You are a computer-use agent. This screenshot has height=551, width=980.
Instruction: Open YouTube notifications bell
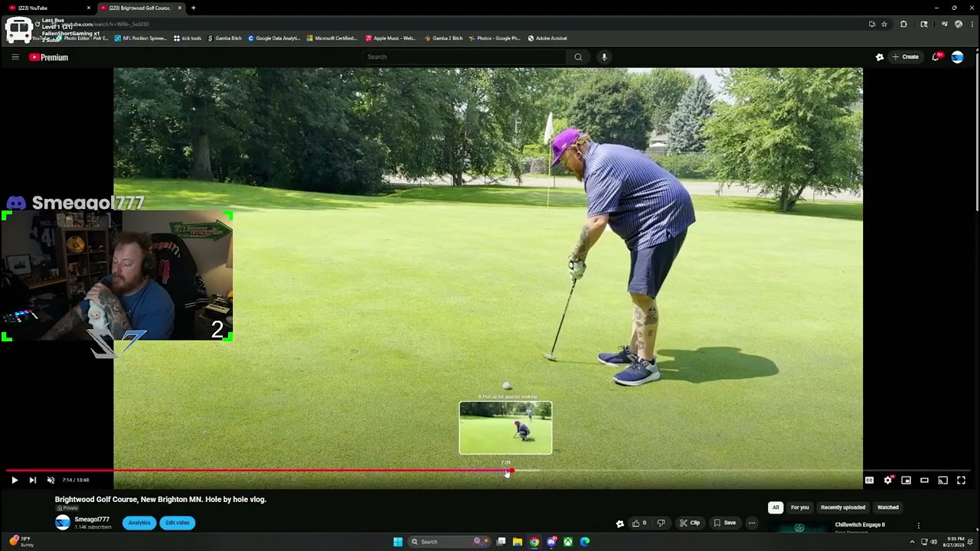936,57
